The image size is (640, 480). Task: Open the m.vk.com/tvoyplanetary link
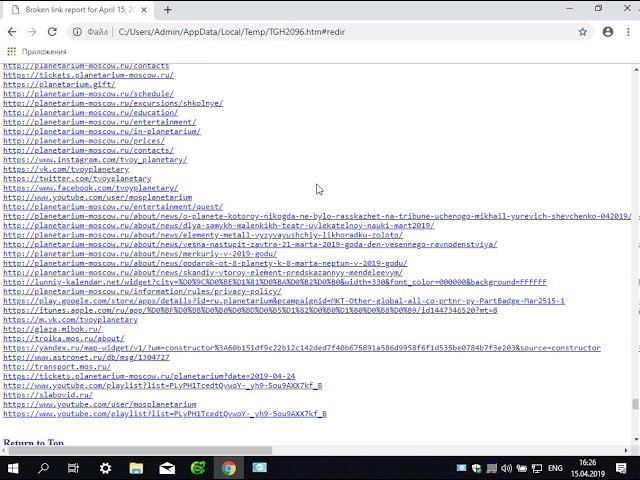pyautogui.click(x=71, y=320)
